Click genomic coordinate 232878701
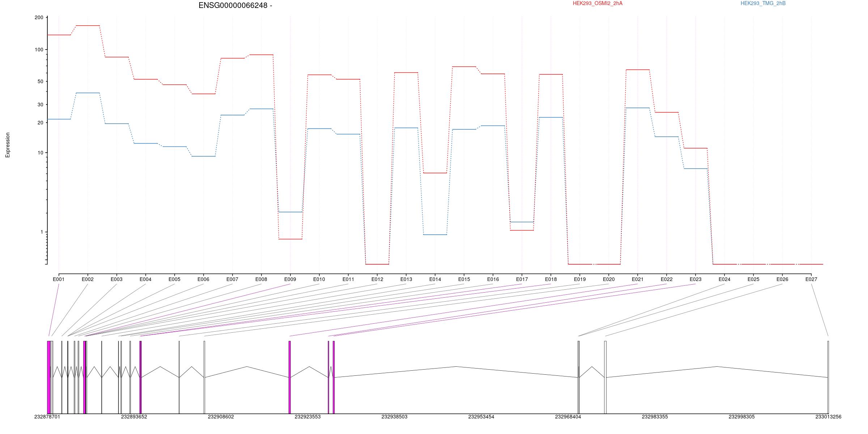Screen dimensions: 868x434 pyautogui.click(x=47, y=417)
